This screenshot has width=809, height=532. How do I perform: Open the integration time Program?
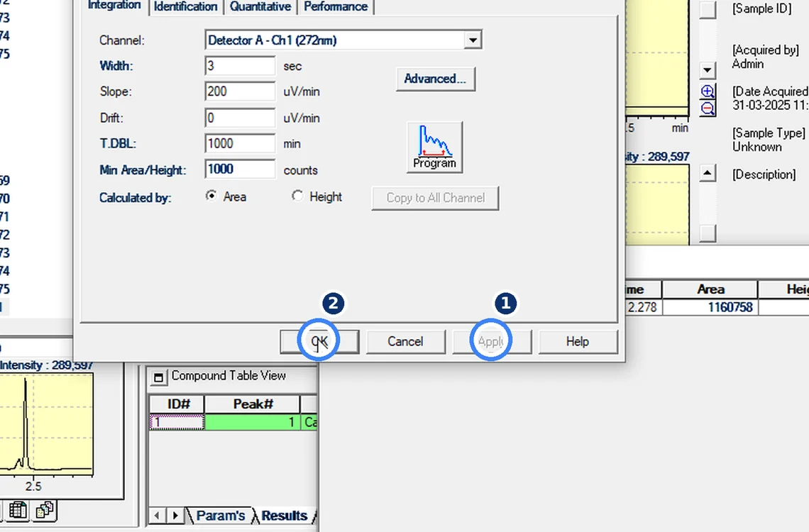434,148
